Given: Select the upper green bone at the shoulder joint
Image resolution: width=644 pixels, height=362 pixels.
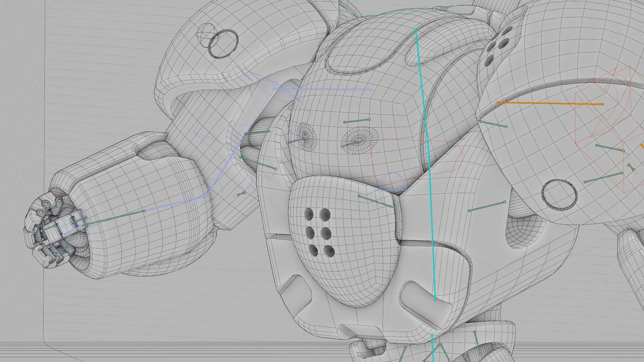Looking at the screenshot, I should [257, 132].
